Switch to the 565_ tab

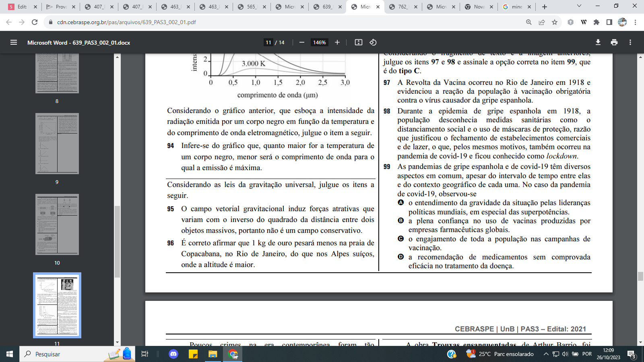252,7
